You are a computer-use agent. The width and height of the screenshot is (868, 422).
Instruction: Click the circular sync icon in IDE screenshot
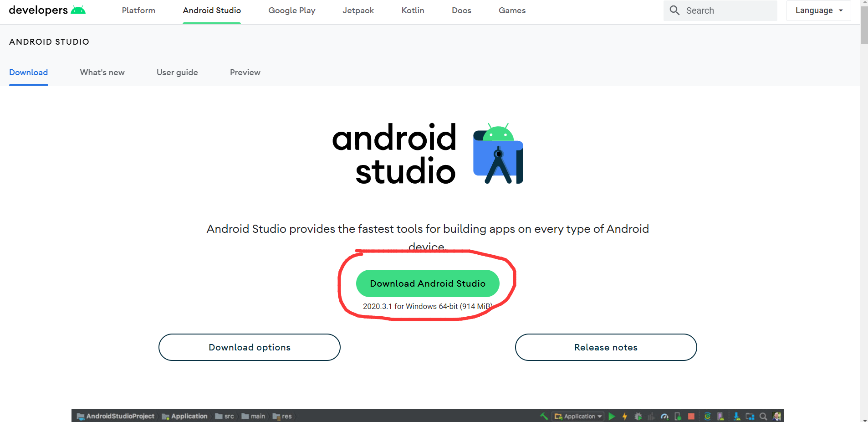tap(707, 416)
